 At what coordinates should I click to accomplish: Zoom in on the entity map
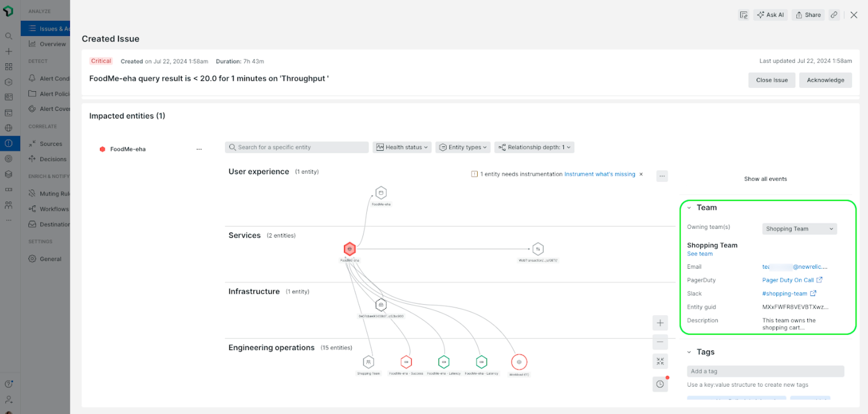pos(660,323)
